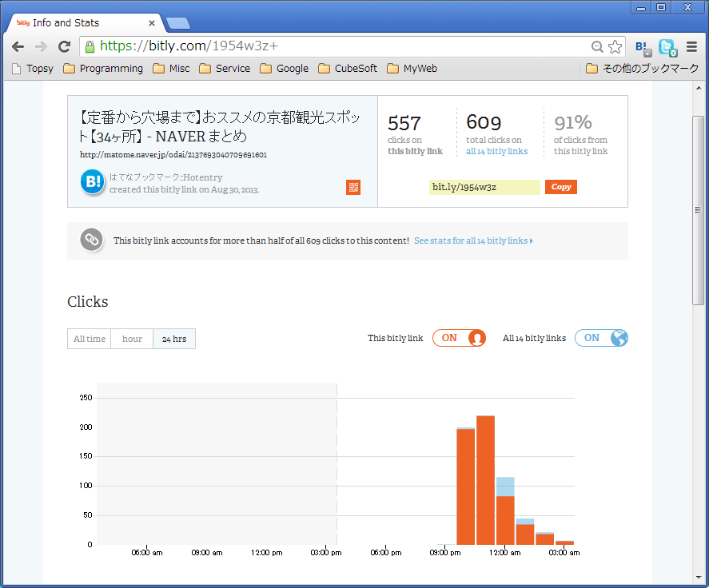
Task: Close the Info and Stats tab
Action: click(x=152, y=23)
